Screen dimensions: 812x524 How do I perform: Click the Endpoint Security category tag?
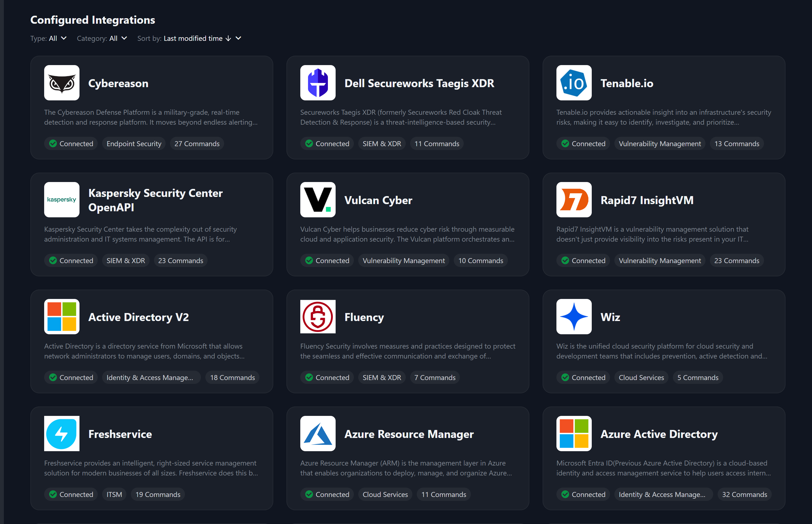click(134, 144)
